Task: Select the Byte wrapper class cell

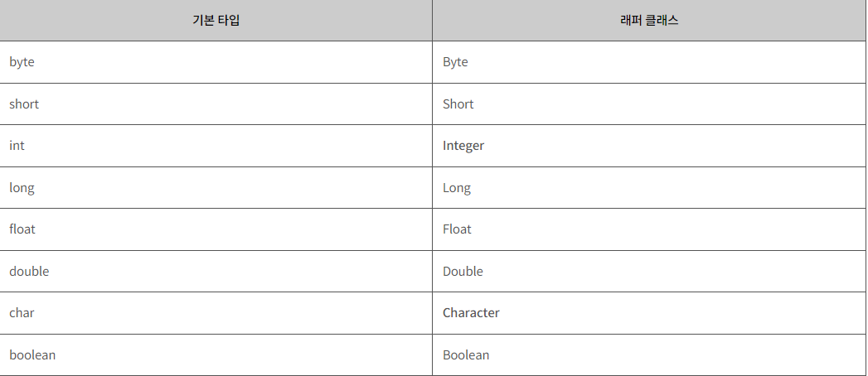Action: [649, 62]
